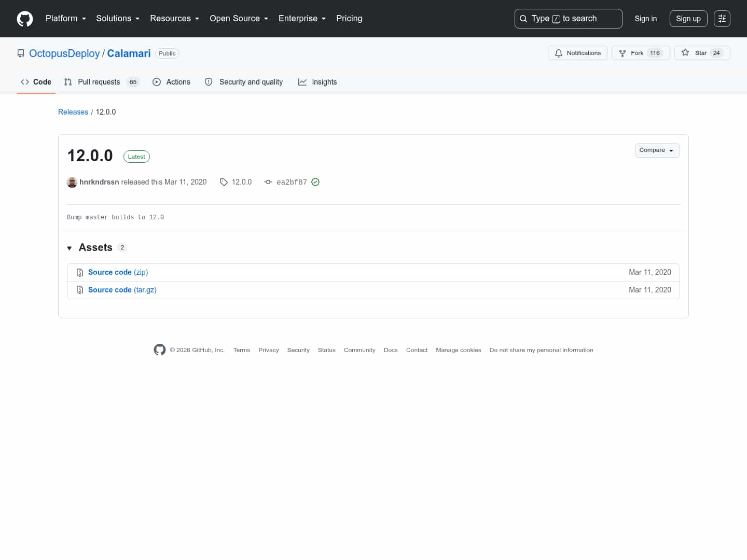Click the star icon

pos(685,52)
